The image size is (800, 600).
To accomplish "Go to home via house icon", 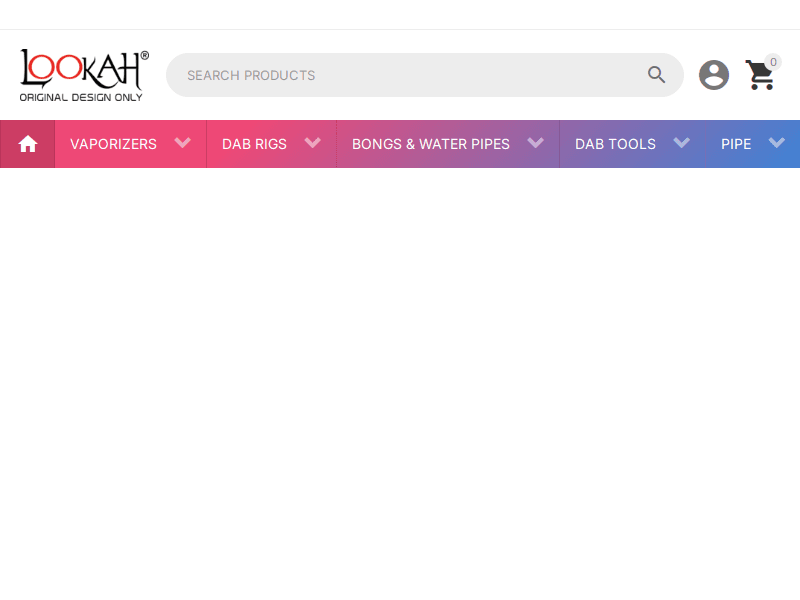I will [x=28, y=144].
